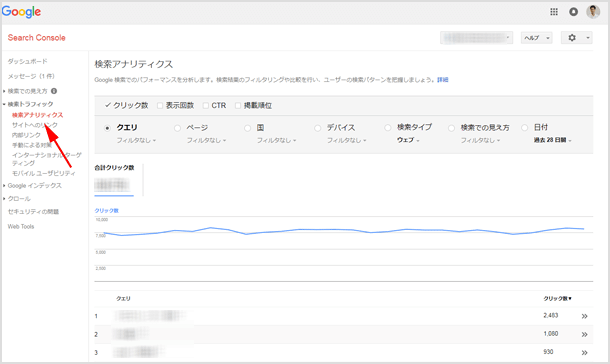Select the クエリ radio button
Screen dimensions: 610x364
tap(107, 128)
